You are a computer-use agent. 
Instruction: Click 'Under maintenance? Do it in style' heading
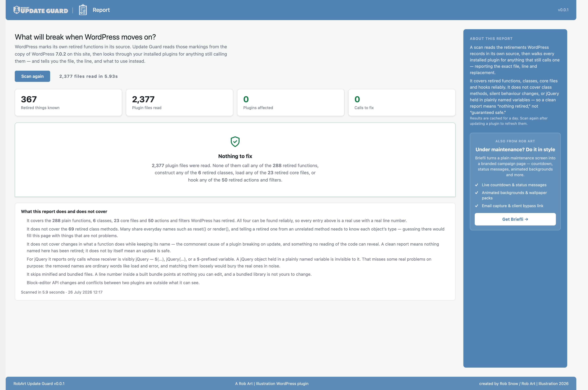coord(515,149)
